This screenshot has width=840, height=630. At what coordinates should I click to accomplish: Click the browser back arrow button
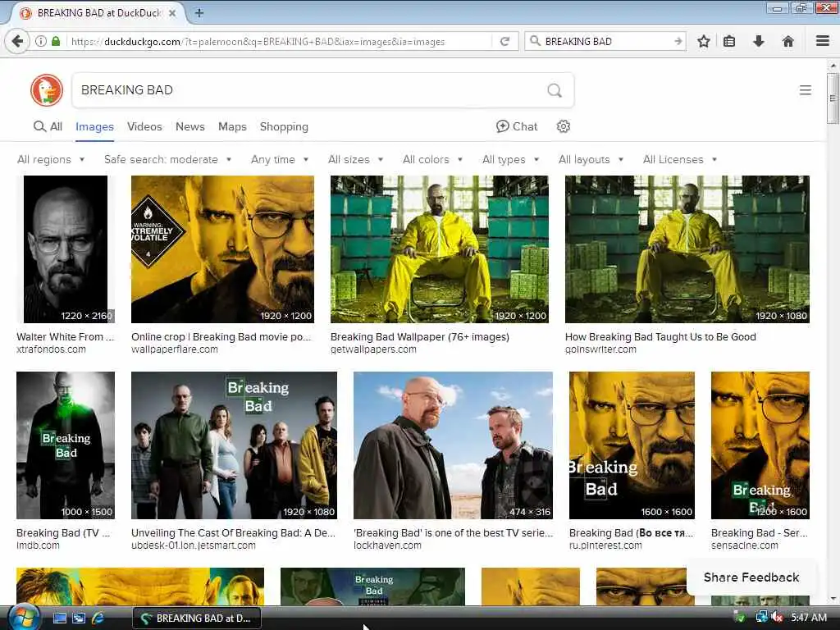(17, 41)
